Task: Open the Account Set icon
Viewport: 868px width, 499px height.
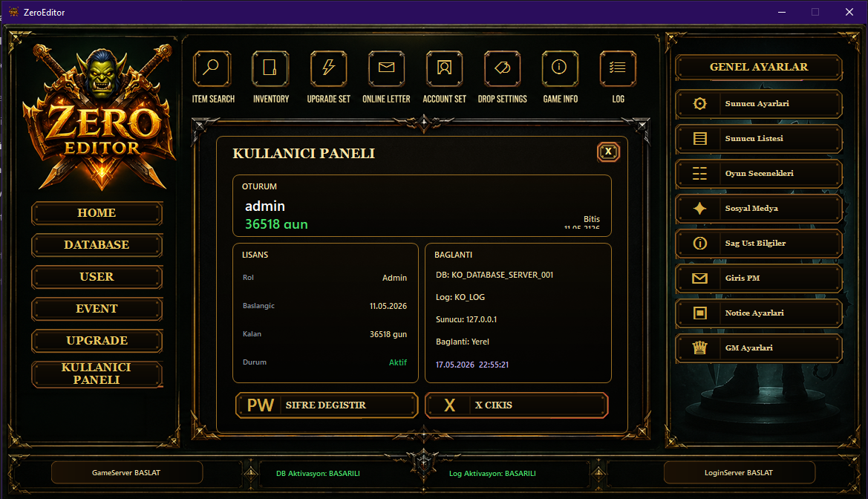Action: click(x=444, y=68)
